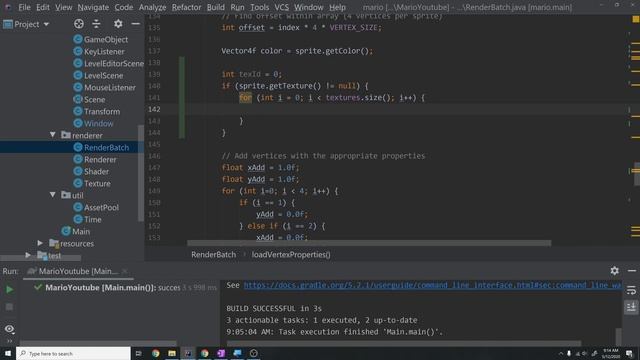
Task: Hide the Project panel with minus icon
Action: [136, 24]
